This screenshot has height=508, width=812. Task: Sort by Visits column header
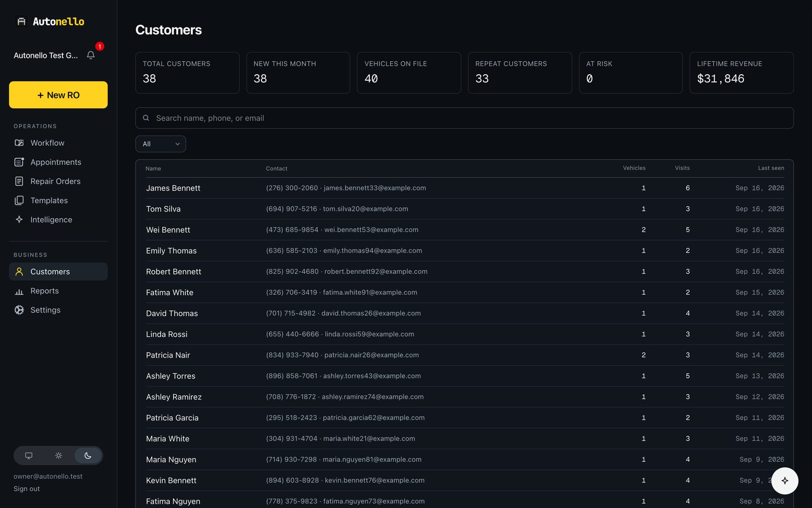click(682, 168)
